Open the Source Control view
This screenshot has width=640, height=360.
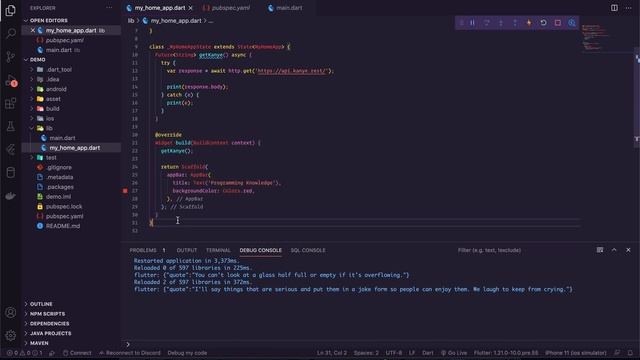(11, 56)
